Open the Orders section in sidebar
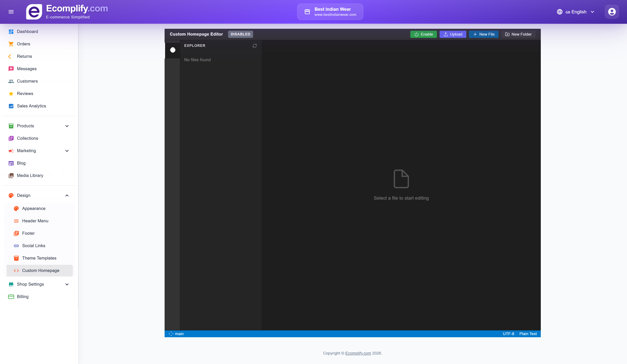The image size is (627, 364). [23, 44]
